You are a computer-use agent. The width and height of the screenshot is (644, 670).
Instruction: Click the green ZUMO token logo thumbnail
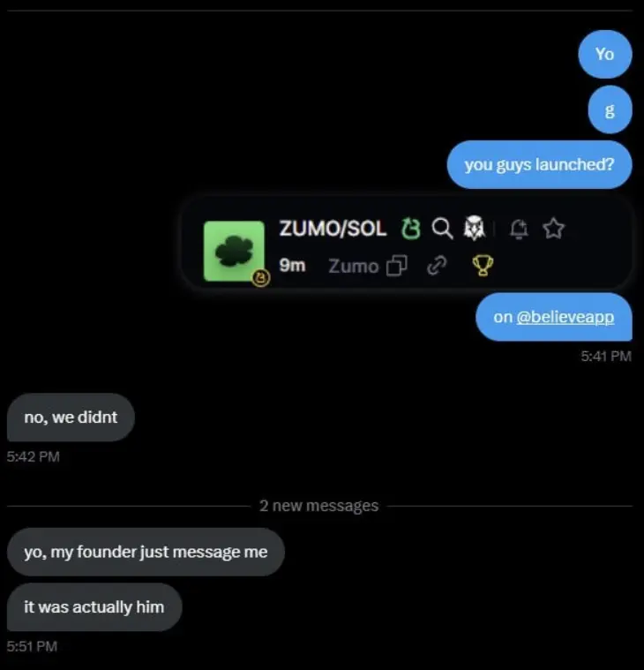pos(234,251)
